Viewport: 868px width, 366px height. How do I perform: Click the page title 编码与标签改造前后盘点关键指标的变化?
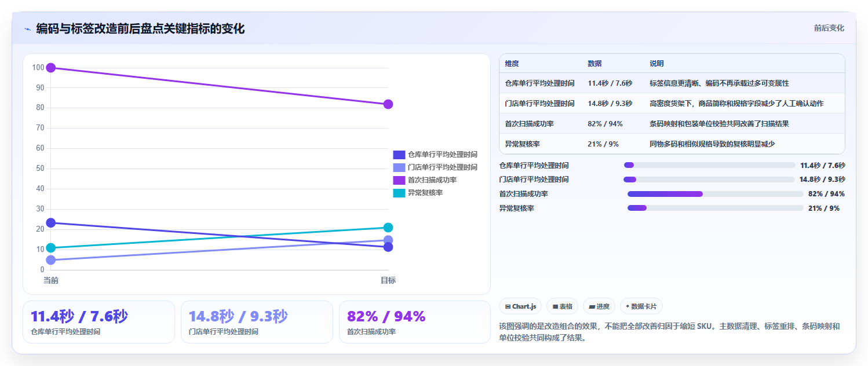coord(140,29)
